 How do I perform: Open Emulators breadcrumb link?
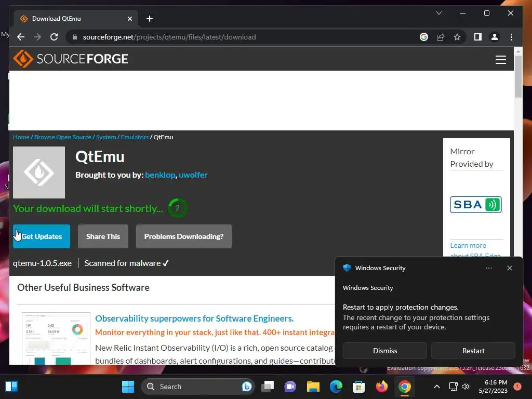pyautogui.click(x=135, y=137)
